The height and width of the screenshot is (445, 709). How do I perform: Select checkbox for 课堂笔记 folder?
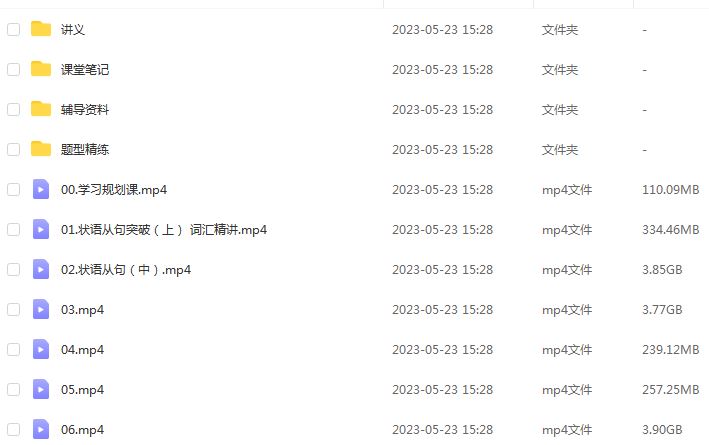(x=14, y=69)
